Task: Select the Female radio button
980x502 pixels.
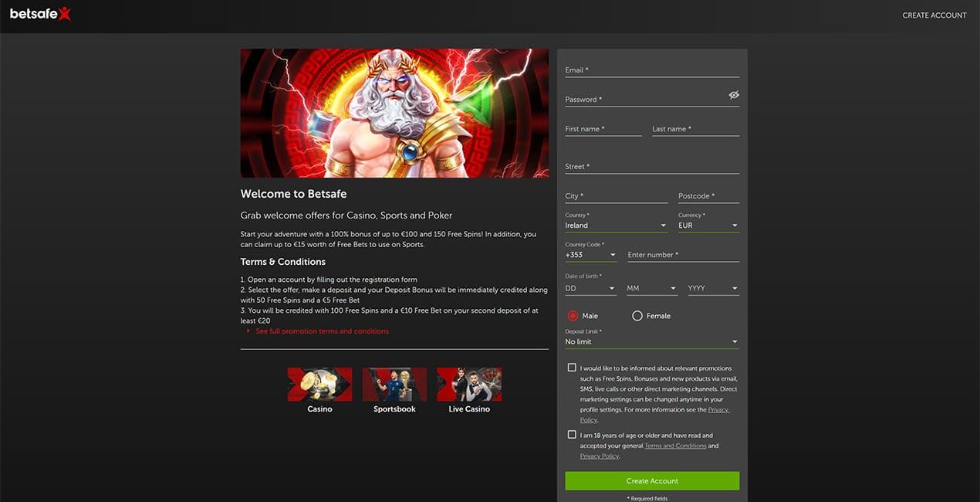Action: point(637,316)
